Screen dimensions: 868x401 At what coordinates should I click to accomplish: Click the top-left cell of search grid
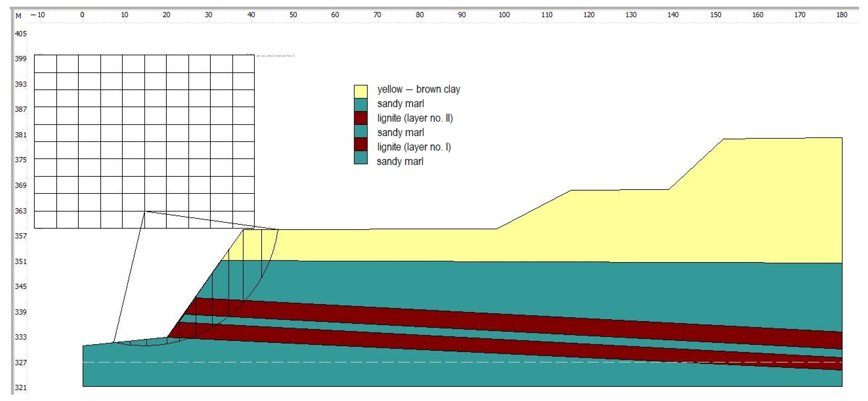pyautogui.click(x=46, y=64)
